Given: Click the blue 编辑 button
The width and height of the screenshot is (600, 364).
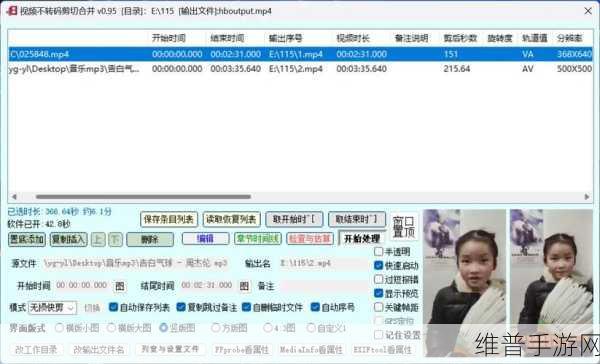Looking at the screenshot, I should click(205, 239).
